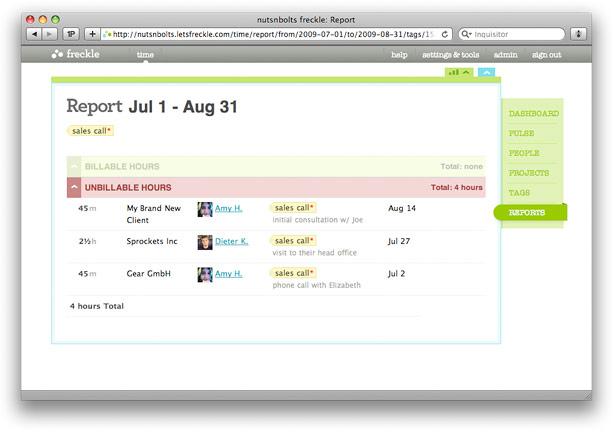Collapse the Billable Hours section
Image resolution: width=613 pixels, height=431 pixels.
(74, 167)
